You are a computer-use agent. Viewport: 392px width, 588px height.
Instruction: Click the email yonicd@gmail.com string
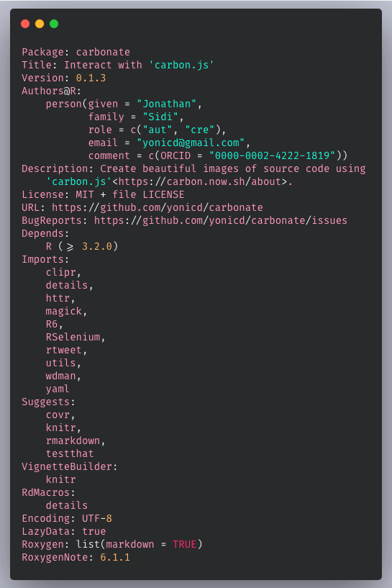[x=191, y=143]
